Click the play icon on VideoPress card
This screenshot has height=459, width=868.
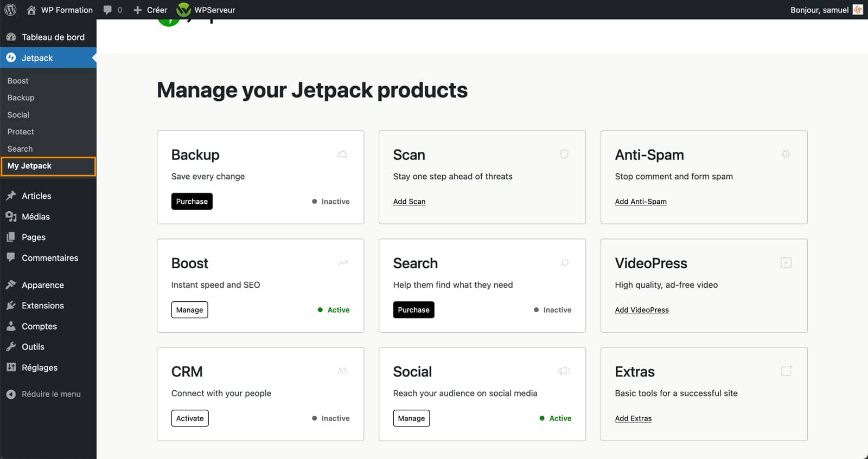click(x=786, y=263)
